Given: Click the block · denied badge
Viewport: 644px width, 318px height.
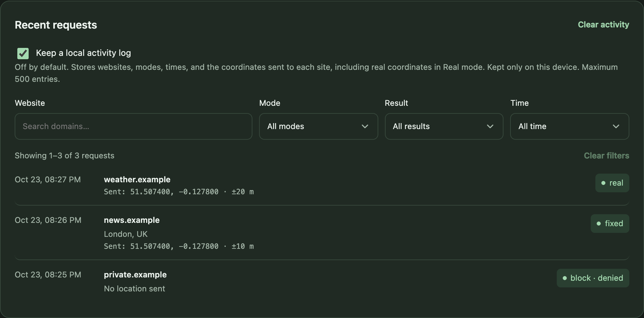Looking at the screenshot, I should 593,278.
